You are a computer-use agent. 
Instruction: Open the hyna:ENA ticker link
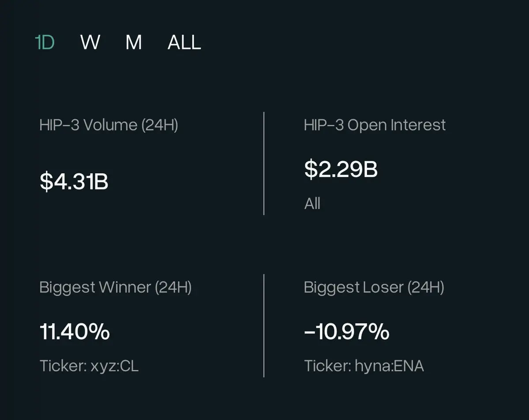[389, 366]
